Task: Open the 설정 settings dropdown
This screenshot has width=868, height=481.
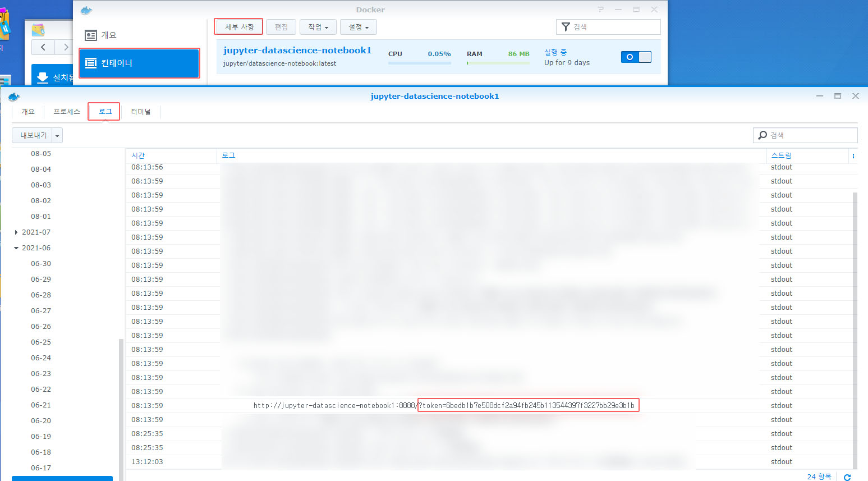Action: (x=359, y=27)
